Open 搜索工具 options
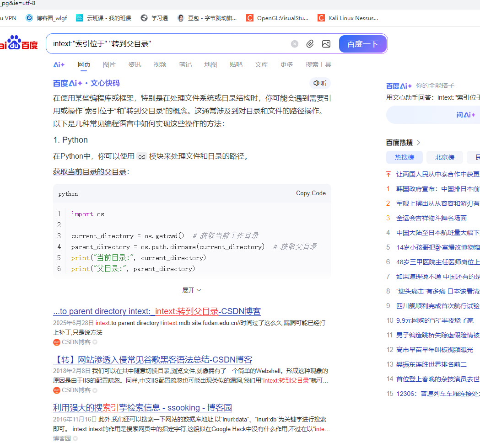Image resolution: width=480 pixels, height=448 pixels. (318, 64)
